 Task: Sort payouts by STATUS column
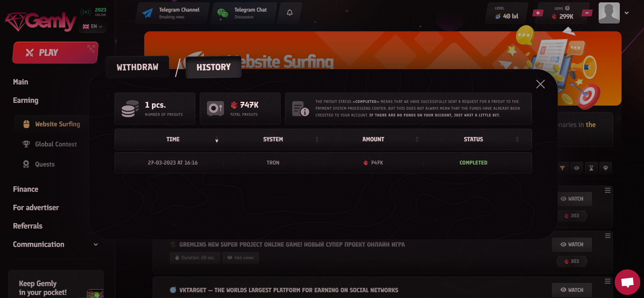pos(473,139)
